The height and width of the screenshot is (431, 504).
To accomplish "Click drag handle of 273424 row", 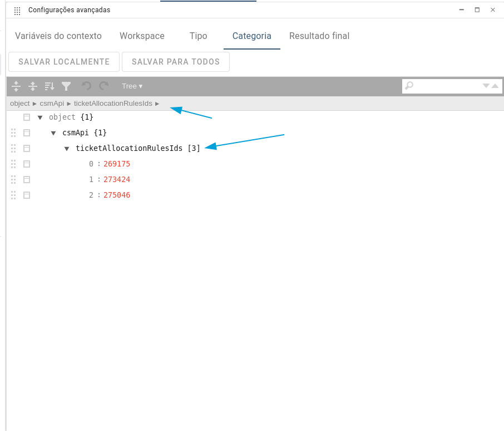I will coord(13,179).
